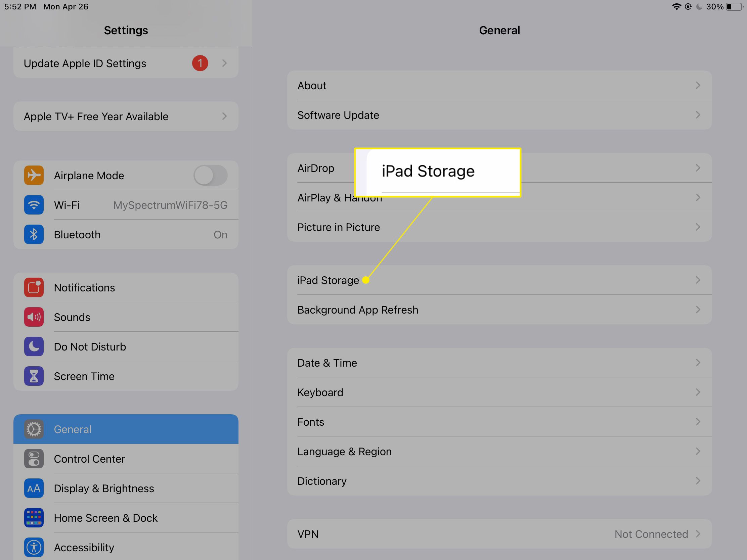Expand the AirDrop row chevron
Viewport: 747px width, 560px height.
pos(698,168)
